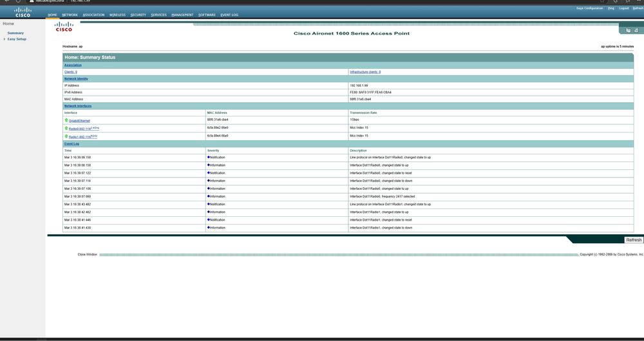Open the Clients: 0 link
Viewport: 644px width, 341px height.
71,72
